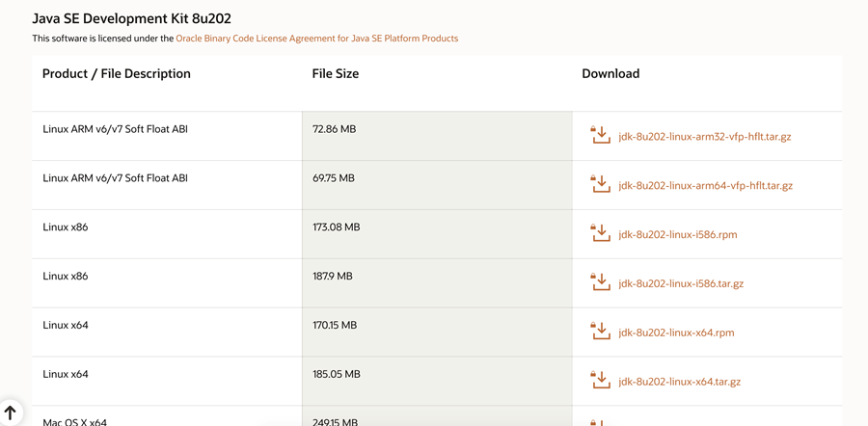
Task: Click download icon beside jdk-8u202-linux-x64.tar.gz
Action: [601, 380]
